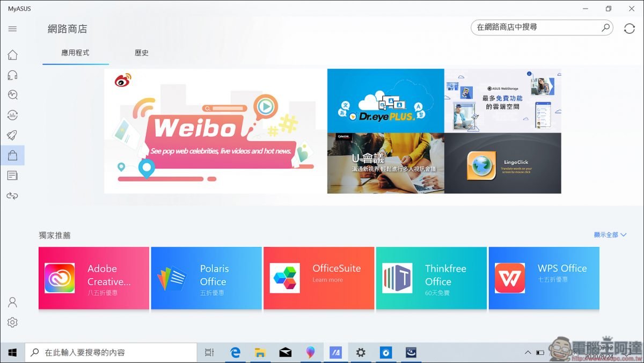Click the Thinkfree Office app icon
The width and height of the screenshot is (644, 363).
[397, 278]
